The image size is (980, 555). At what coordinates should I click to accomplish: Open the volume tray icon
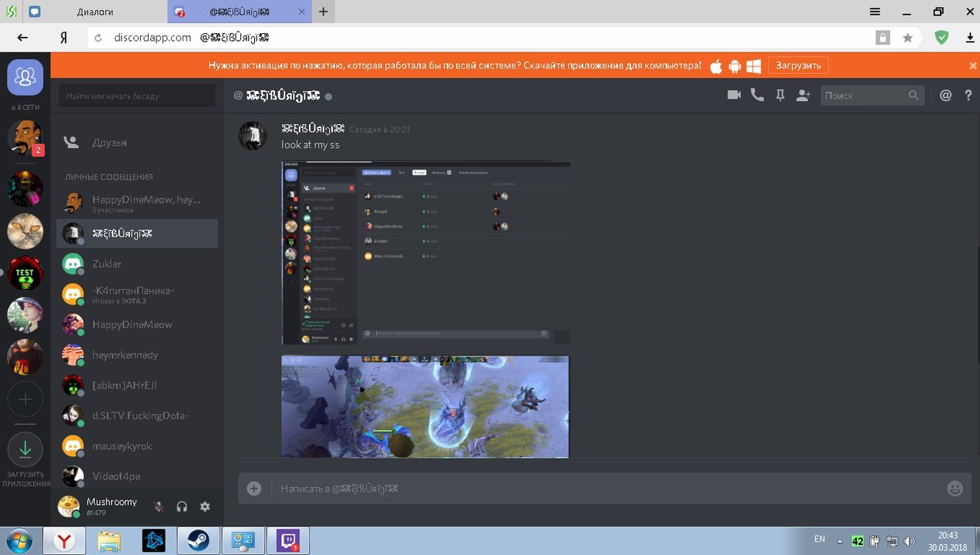tap(908, 540)
